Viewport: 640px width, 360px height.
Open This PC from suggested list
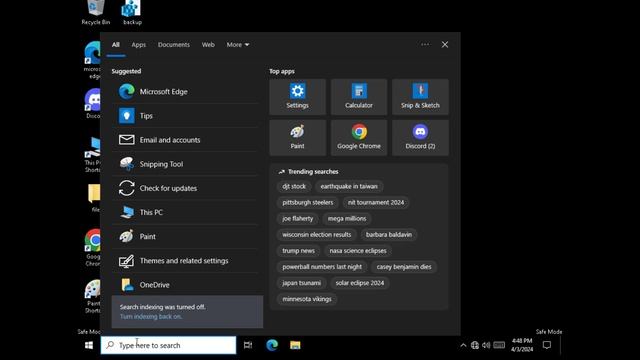(x=185, y=212)
